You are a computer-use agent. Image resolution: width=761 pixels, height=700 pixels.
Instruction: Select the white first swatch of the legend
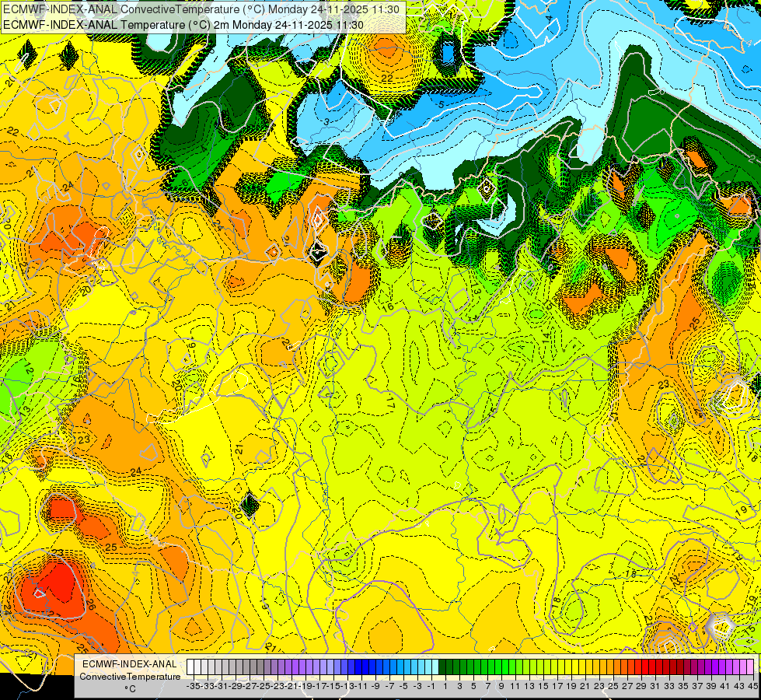(190, 667)
